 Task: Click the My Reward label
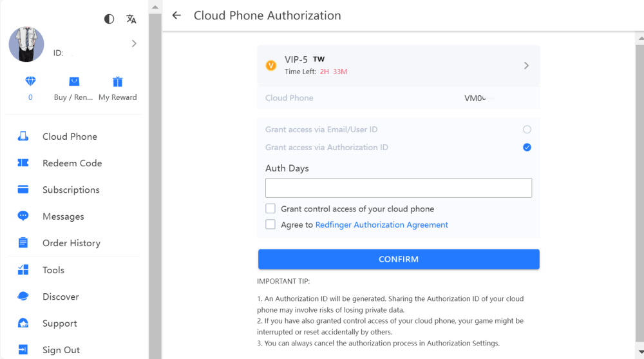117,97
